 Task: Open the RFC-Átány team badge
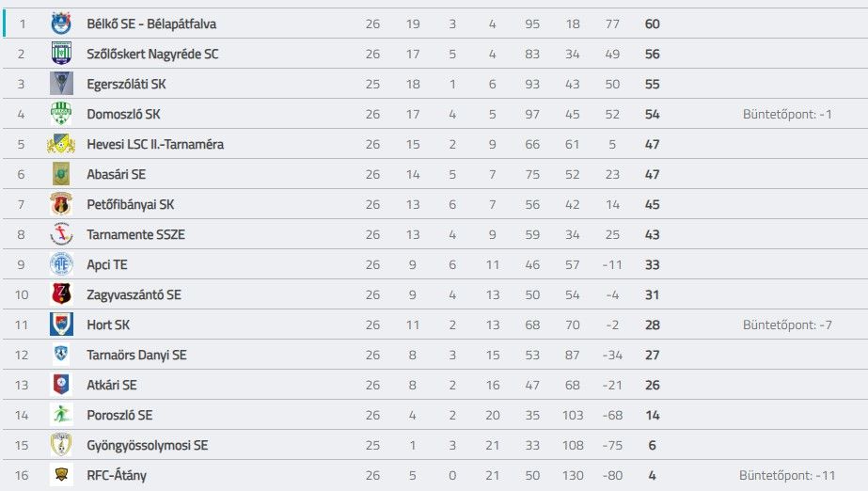click(61, 475)
